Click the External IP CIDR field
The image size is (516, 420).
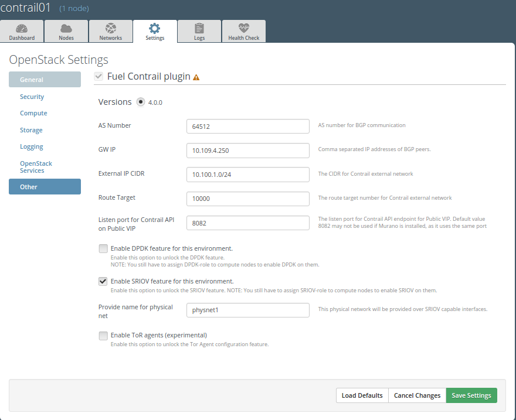pyautogui.click(x=248, y=175)
